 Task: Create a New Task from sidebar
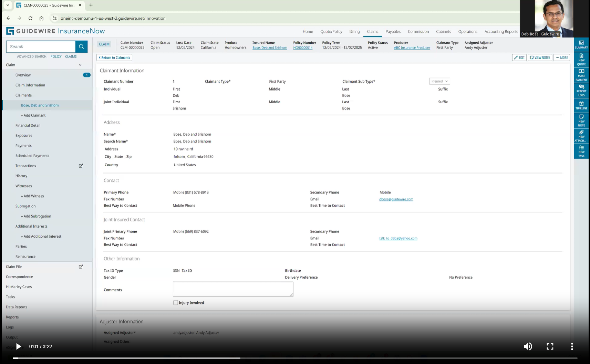coord(581,151)
